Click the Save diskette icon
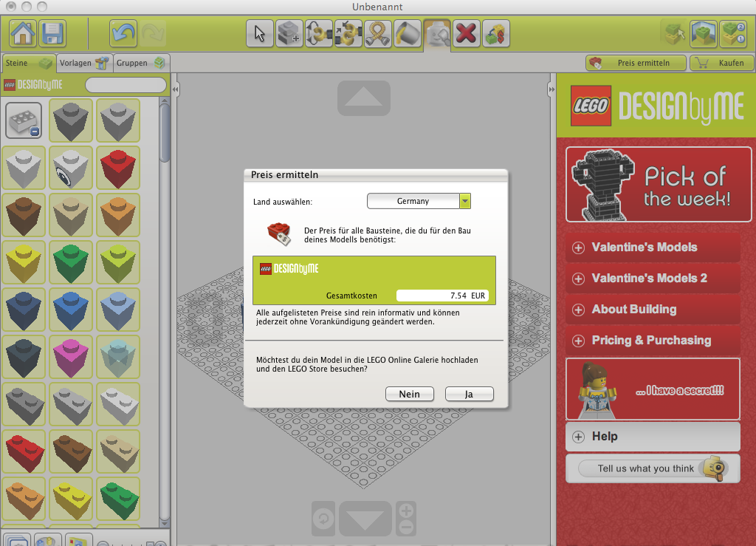Screen dimensions: 756x546 [52, 33]
